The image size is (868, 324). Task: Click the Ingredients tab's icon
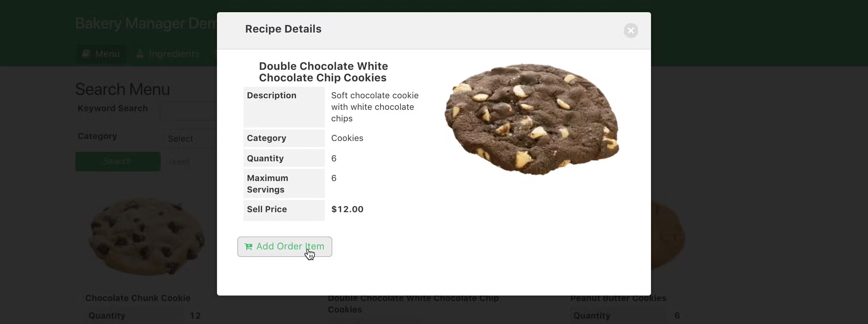(140, 54)
